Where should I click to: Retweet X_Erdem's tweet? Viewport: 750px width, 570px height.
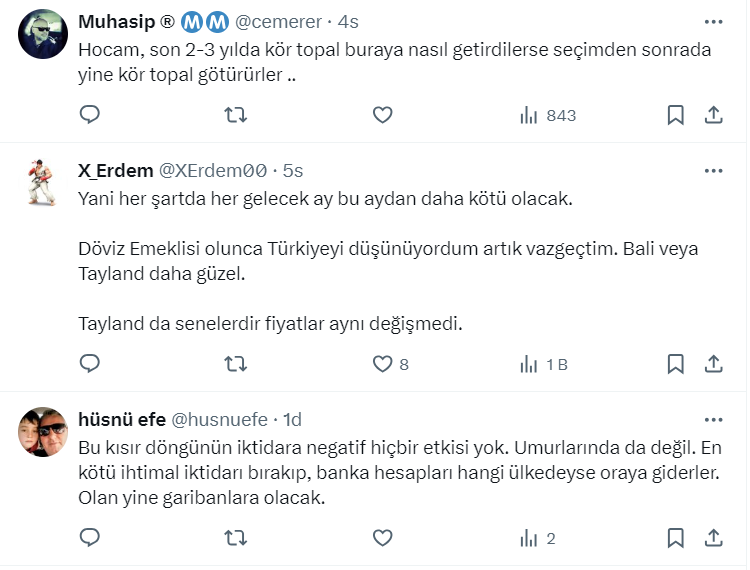click(x=236, y=364)
